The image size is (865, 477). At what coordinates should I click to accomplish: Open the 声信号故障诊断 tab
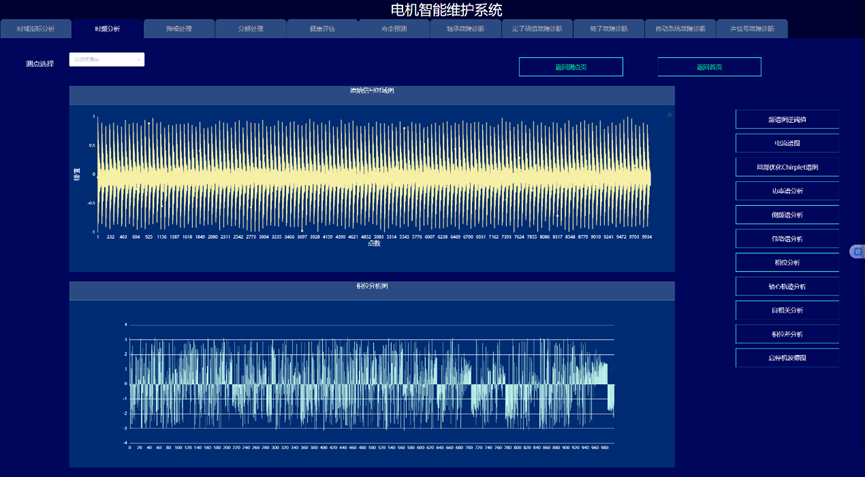pyautogui.click(x=752, y=29)
